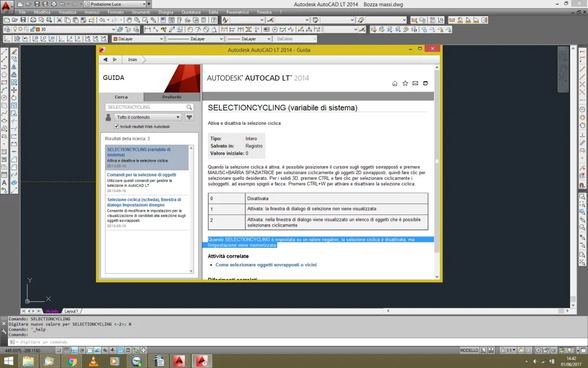
Task: Select the Line tool in Draw toolbar
Action: (4, 52)
